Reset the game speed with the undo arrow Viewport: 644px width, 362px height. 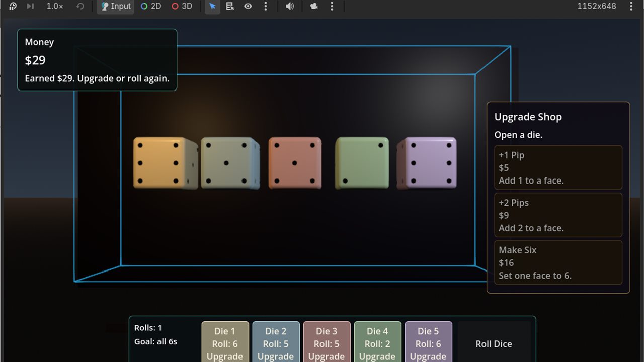pyautogui.click(x=80, y=6)
